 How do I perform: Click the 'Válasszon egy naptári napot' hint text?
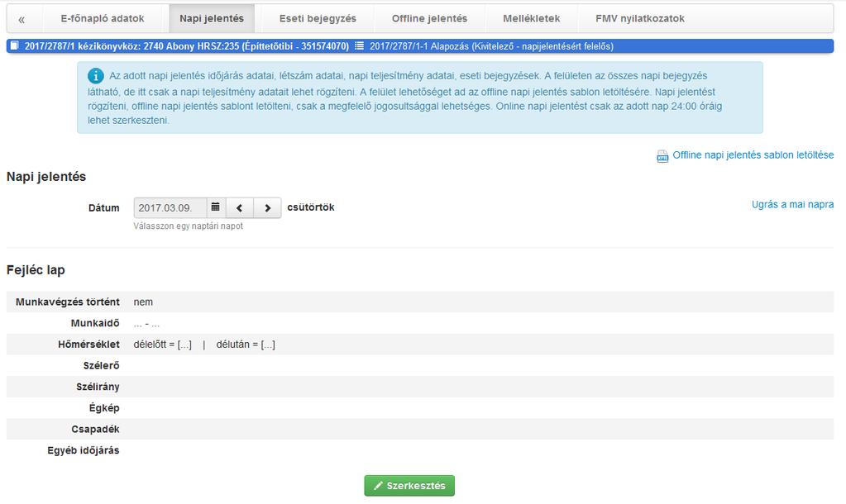[189, 226]
